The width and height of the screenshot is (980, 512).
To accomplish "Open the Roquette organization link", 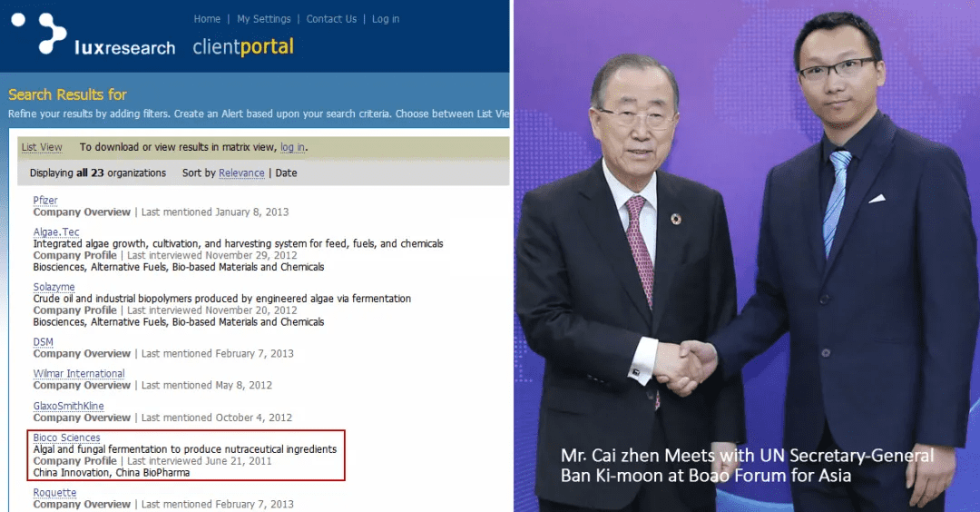I will (55, 493).
